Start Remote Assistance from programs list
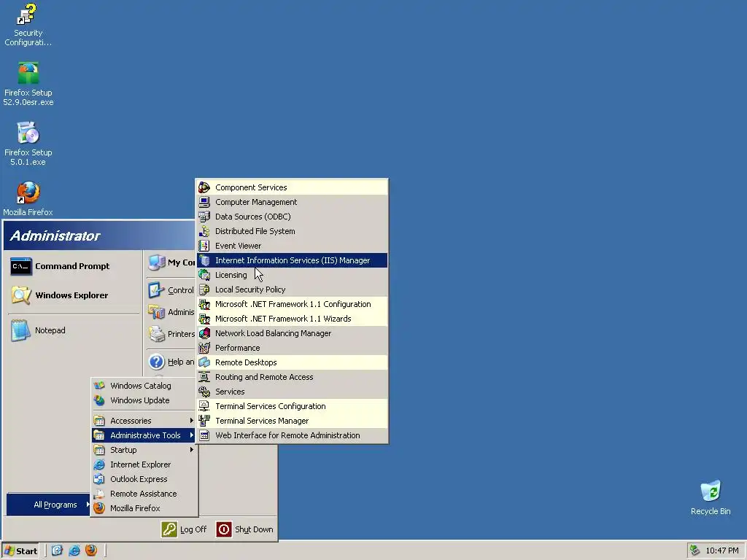This screenshot has width=747, height=560. pos(144,494)
